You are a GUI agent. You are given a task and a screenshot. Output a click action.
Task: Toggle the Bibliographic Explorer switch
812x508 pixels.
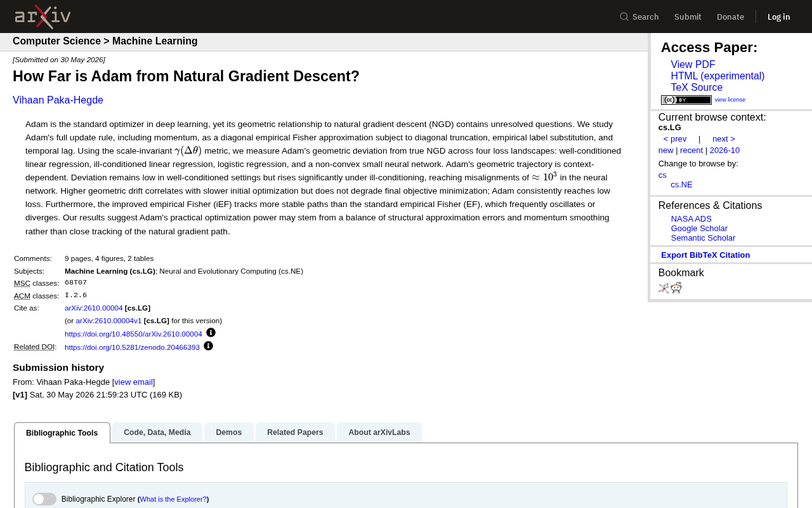(x=44, y=499)
